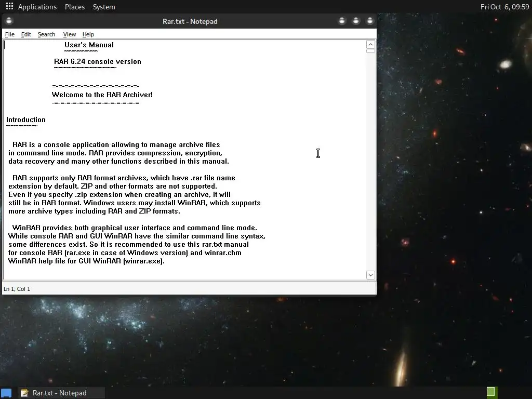Screen dimensions: 532x399
Task: Click the Notepad icon in taskbar entry
Action: pyautogui.click(x=24, y=393)
